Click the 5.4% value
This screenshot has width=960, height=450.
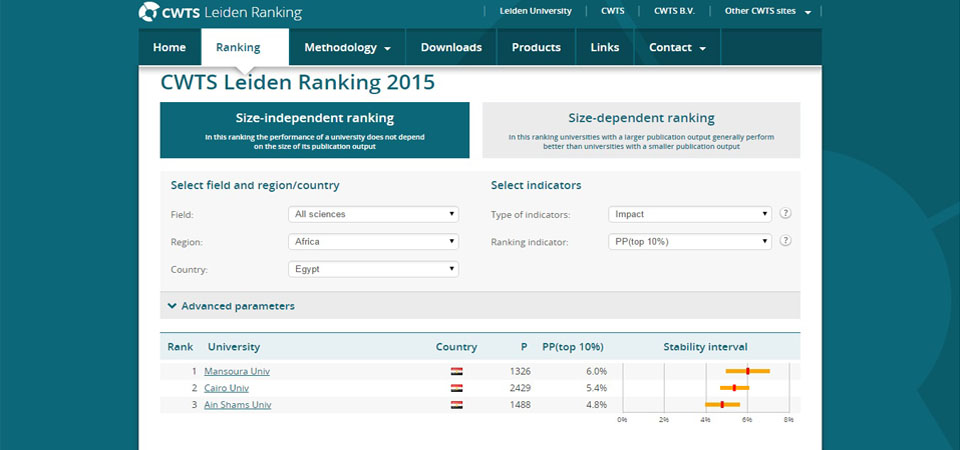click(596, 388)
